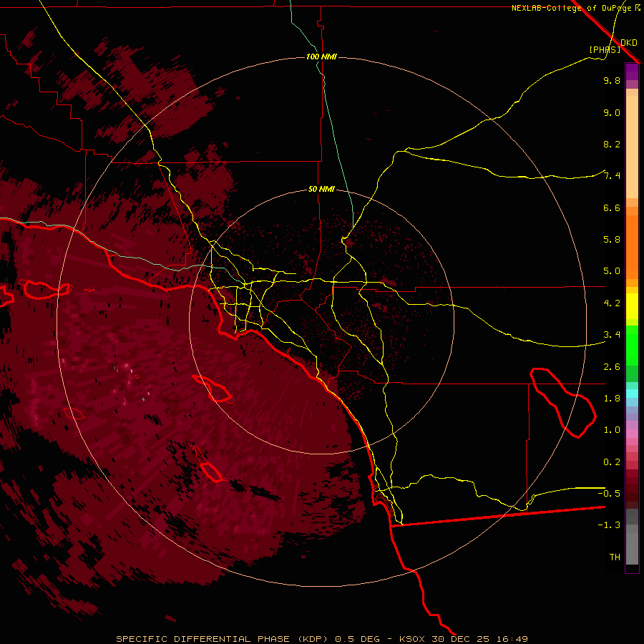
Task: Select the 4.2 scale value
Action: 612,303
